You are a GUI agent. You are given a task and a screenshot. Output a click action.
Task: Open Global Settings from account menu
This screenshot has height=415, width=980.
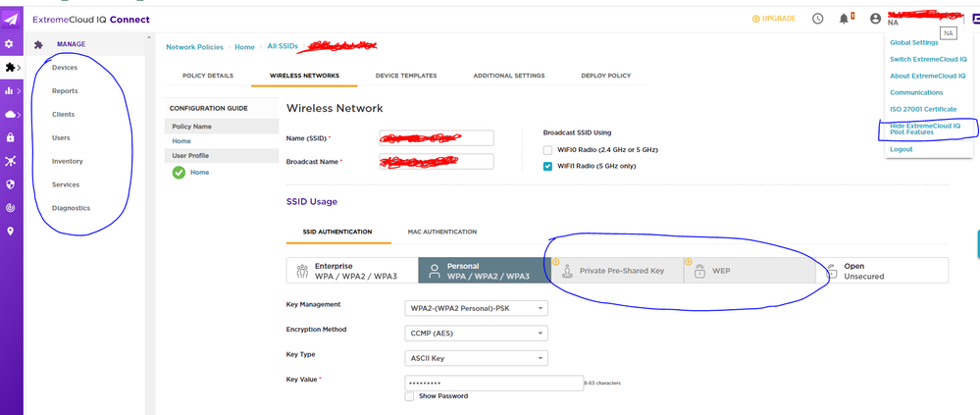coord(914,43)
